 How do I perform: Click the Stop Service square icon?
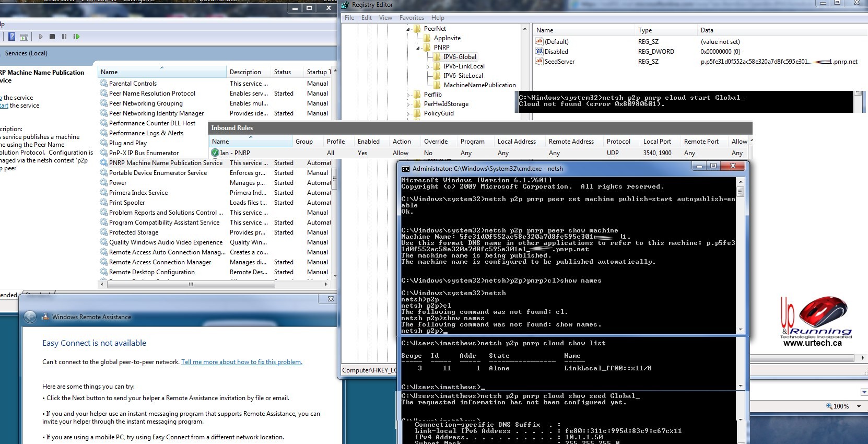point(52,37)
